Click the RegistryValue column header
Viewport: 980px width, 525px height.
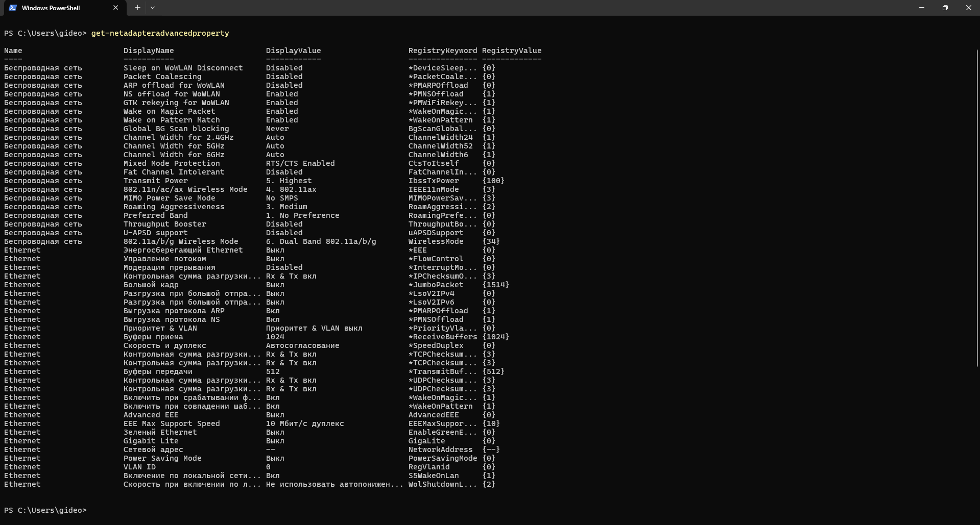(511, 51)
